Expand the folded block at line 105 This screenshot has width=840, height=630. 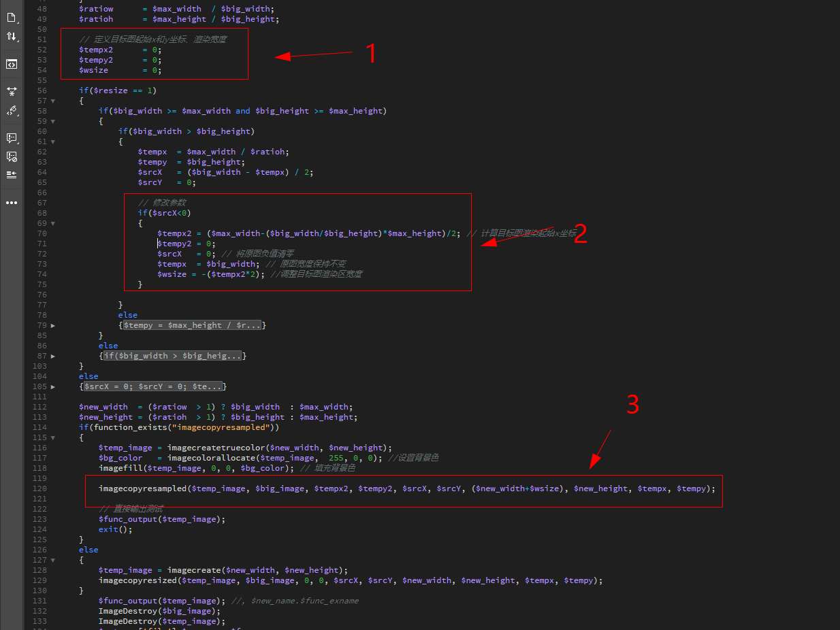53,386
